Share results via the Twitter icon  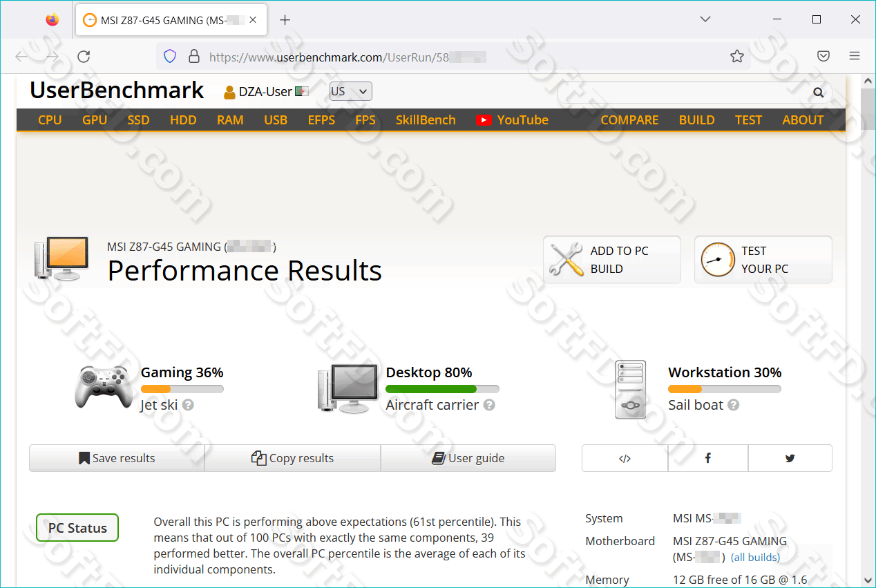coord(790,457)
